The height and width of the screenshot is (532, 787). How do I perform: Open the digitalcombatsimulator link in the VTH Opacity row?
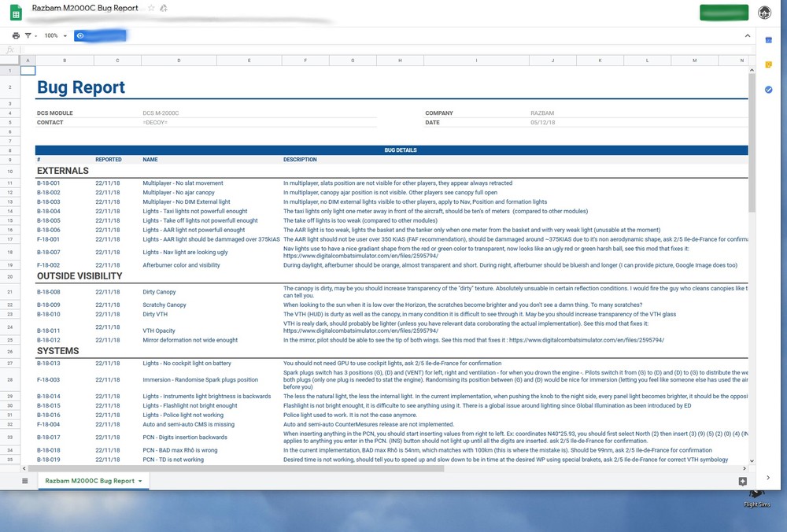coord(360,331)
